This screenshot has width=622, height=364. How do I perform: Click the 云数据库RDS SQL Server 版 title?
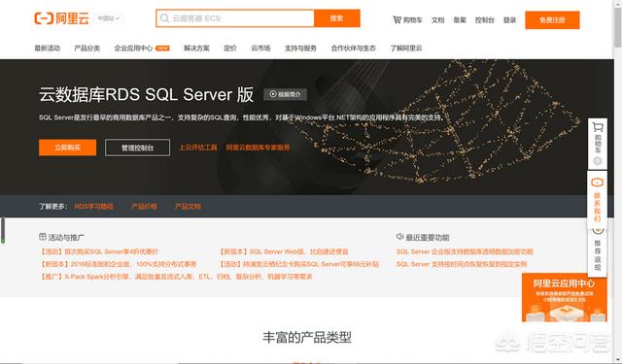pyautogui.click(x=146, y=95)
